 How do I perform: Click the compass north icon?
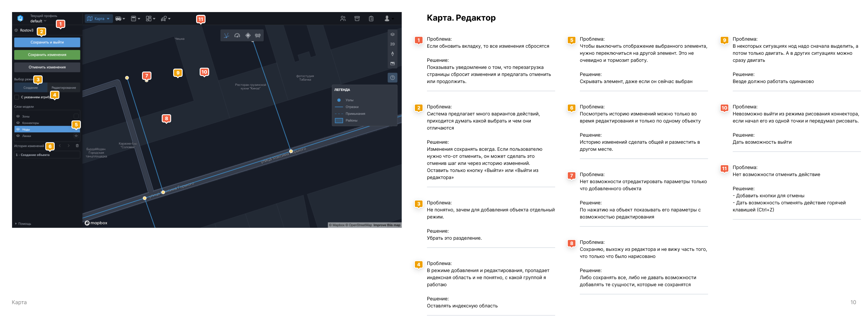[x=393, y=54]
